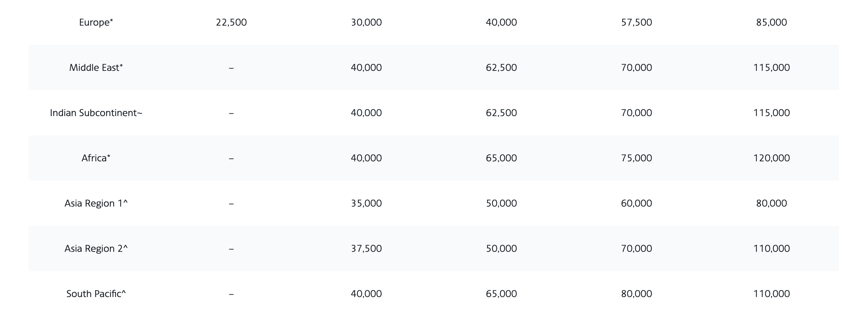This screenshot has width=868, height=316.
Task: Select the 37,500 cell for Asia Region 2
Action: pos(366,248)
